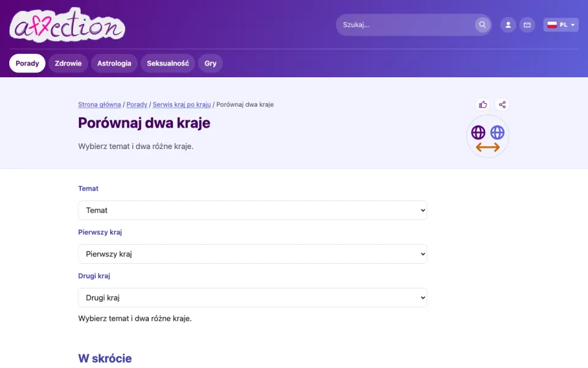588x368 pixels.
Task: Click the search magnifier icon
Action: (x=482, y=25)
